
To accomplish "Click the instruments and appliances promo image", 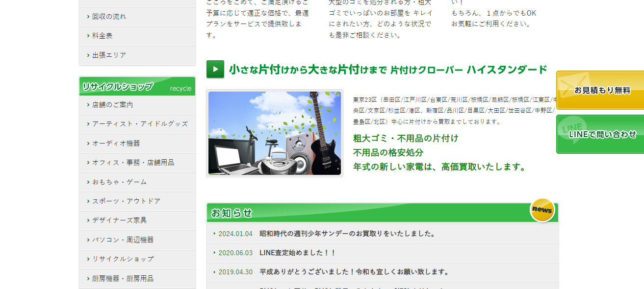I will click(275, 133).
